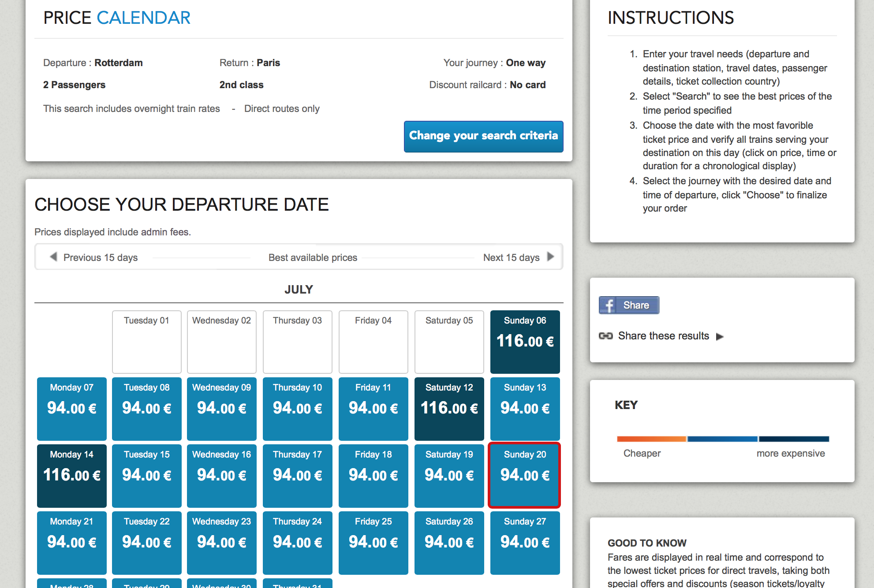This screenshot has width=874, height=588.
Task: Select the empty Tuesday 01 cell
Action: [x=146, y=342]
